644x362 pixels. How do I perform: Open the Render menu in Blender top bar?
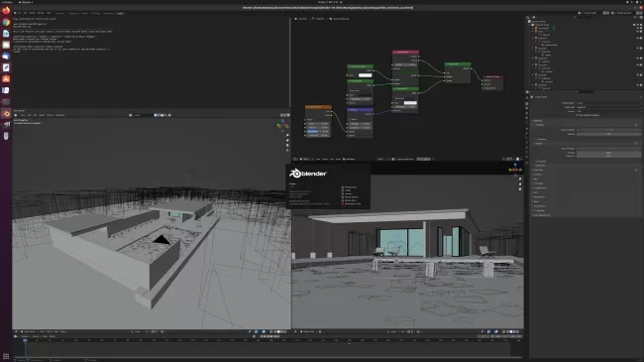pos(32,13)
